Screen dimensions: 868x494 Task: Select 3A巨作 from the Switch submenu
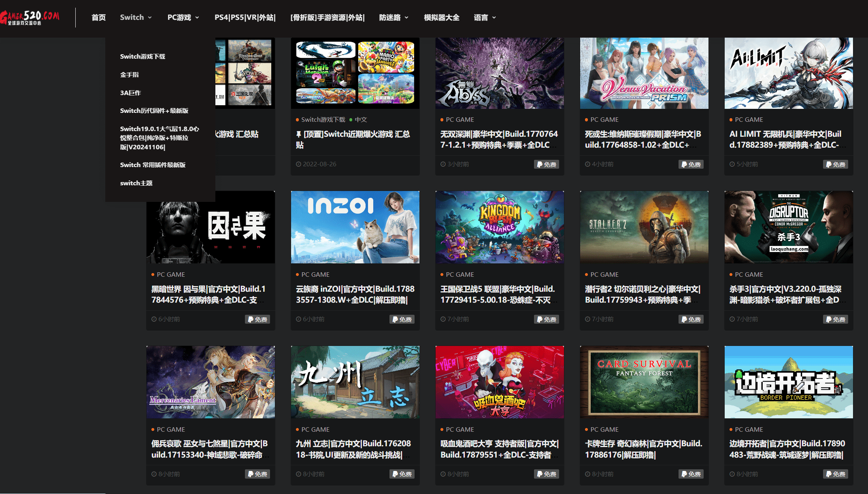coord(130,93)
